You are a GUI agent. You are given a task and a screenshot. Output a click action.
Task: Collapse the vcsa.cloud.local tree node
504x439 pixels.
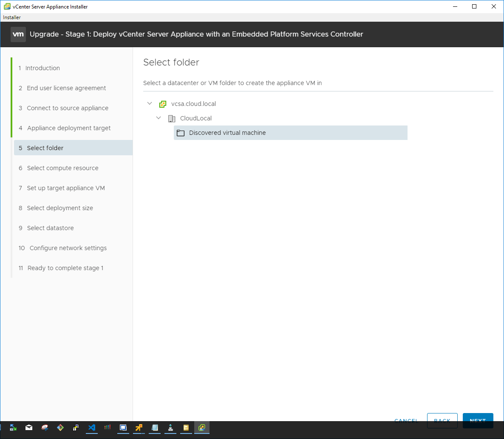(x=150, y=104)
